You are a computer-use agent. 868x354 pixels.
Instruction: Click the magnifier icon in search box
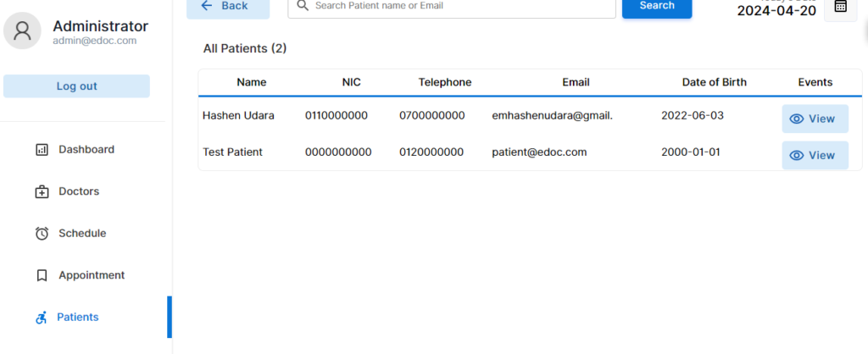pos(303,6)
